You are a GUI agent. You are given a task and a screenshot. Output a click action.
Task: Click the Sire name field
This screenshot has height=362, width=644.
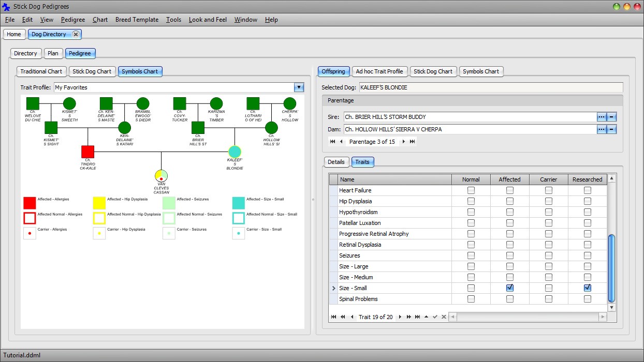pos(469,117)
